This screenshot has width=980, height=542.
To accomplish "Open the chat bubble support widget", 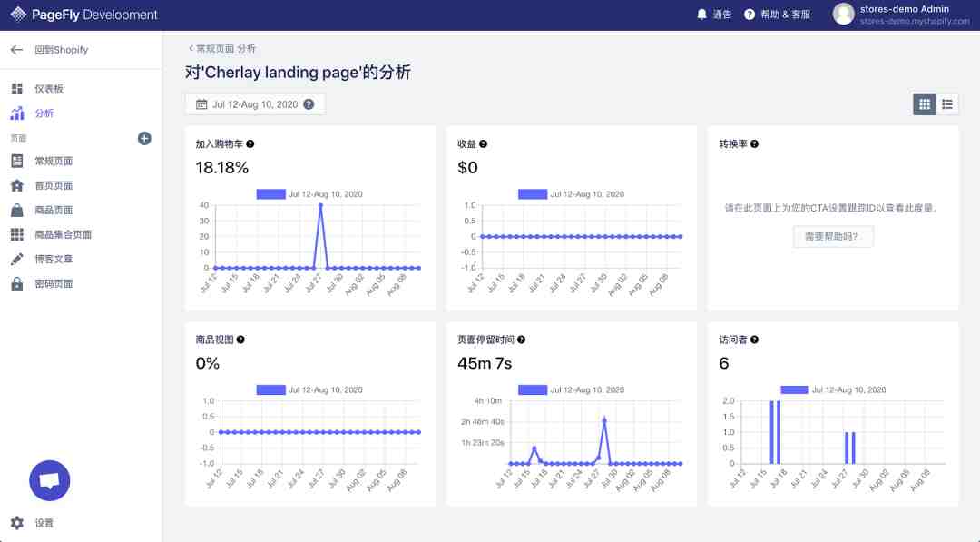I will tap(49, 480).
